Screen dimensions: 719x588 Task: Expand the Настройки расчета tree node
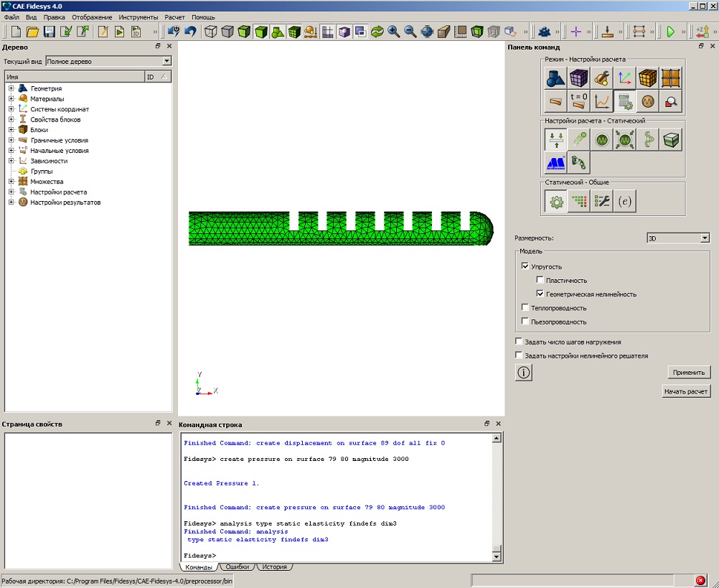point(11,192)
